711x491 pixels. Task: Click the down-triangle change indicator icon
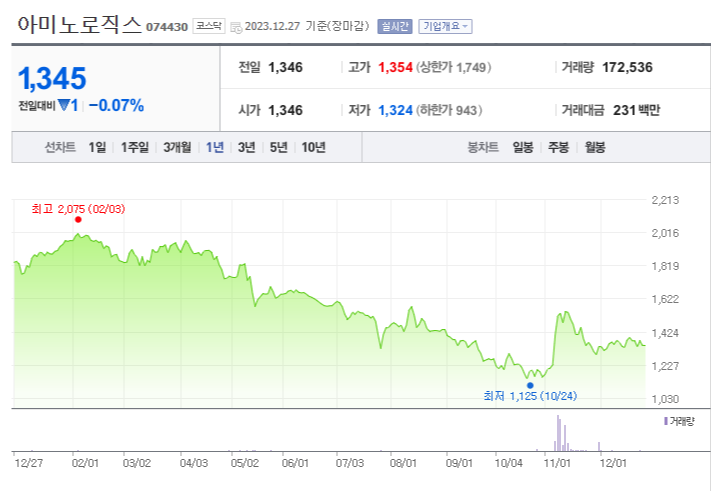coord(63,106)
